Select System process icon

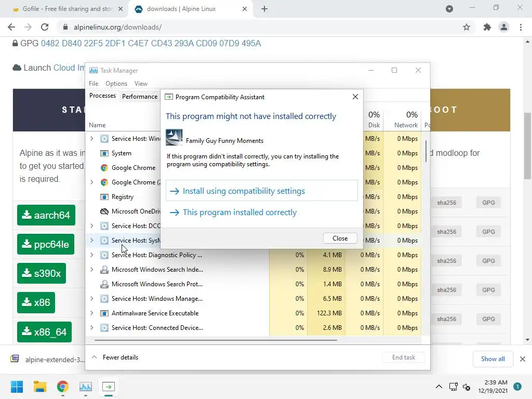[x=104, y=153]
